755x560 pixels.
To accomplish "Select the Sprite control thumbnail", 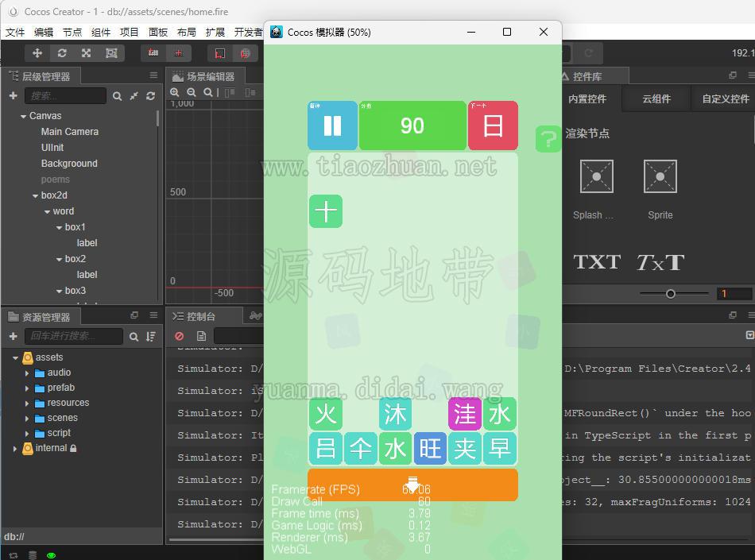I will pos(660,176).
